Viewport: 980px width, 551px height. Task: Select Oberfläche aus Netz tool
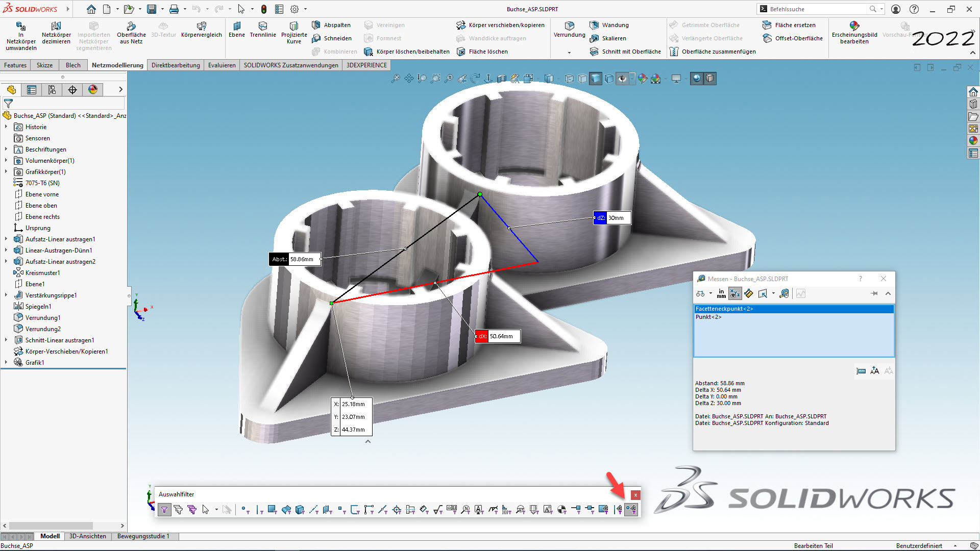click(131, 33)
